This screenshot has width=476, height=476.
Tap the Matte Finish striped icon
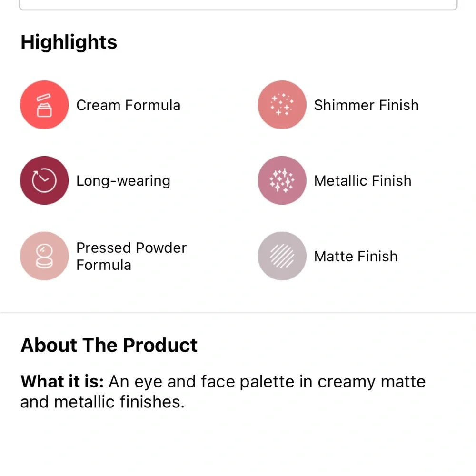[x=282, y=256]
